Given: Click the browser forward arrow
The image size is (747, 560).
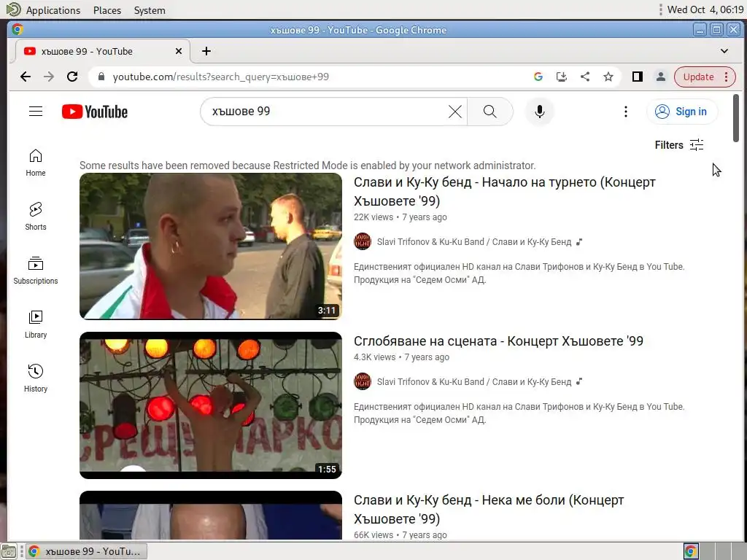Looking at the screenshot, I should click(49, 77).
